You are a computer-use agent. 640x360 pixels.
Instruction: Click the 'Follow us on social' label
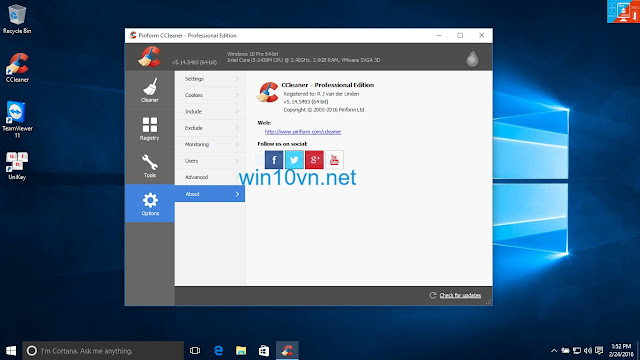click(x=282, y=144)
